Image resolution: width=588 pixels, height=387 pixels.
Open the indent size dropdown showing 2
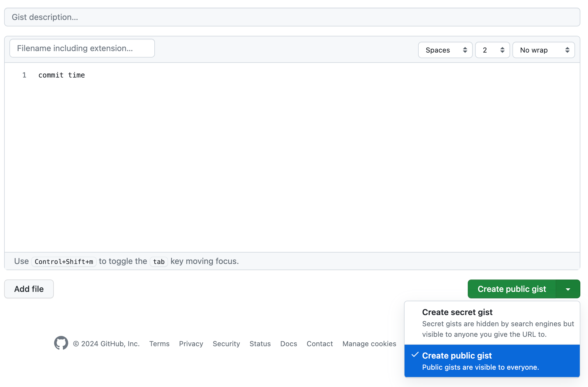point(492,50)
